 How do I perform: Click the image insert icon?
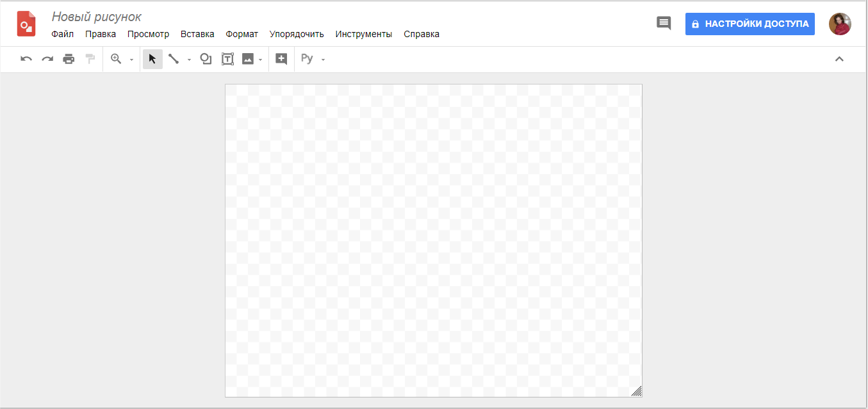(x=249, y=58)
